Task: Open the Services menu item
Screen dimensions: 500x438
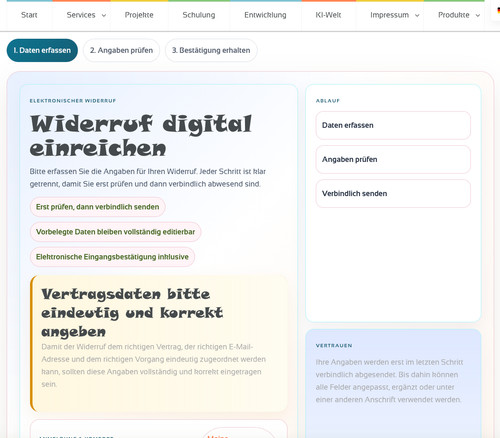Action: coord(81,15)
